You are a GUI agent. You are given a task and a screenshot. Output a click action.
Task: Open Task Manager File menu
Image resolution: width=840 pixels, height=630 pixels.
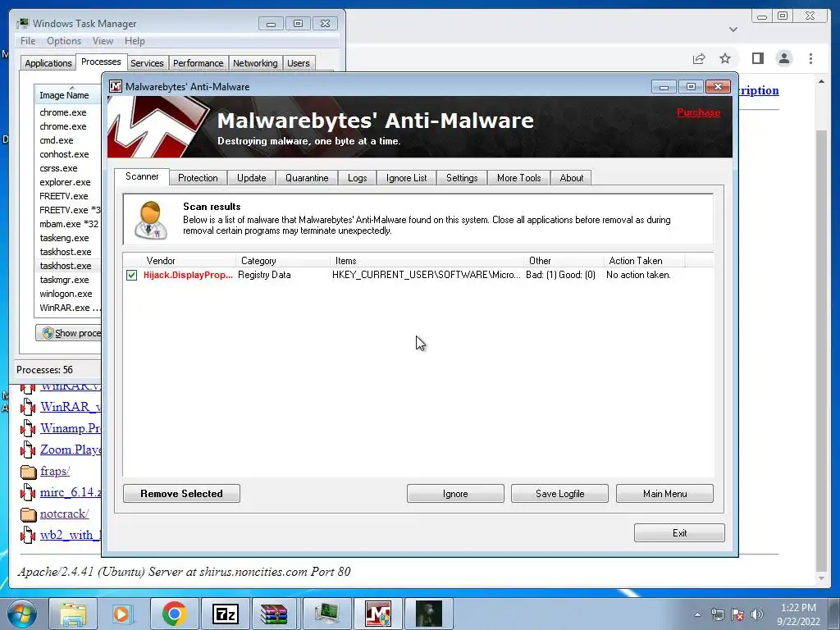(28, 41)
